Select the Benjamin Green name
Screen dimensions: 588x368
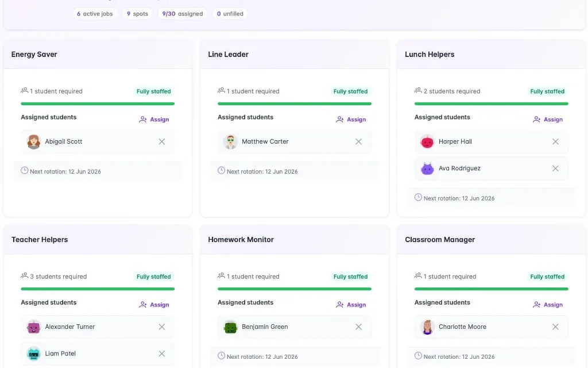pos(265,327)
